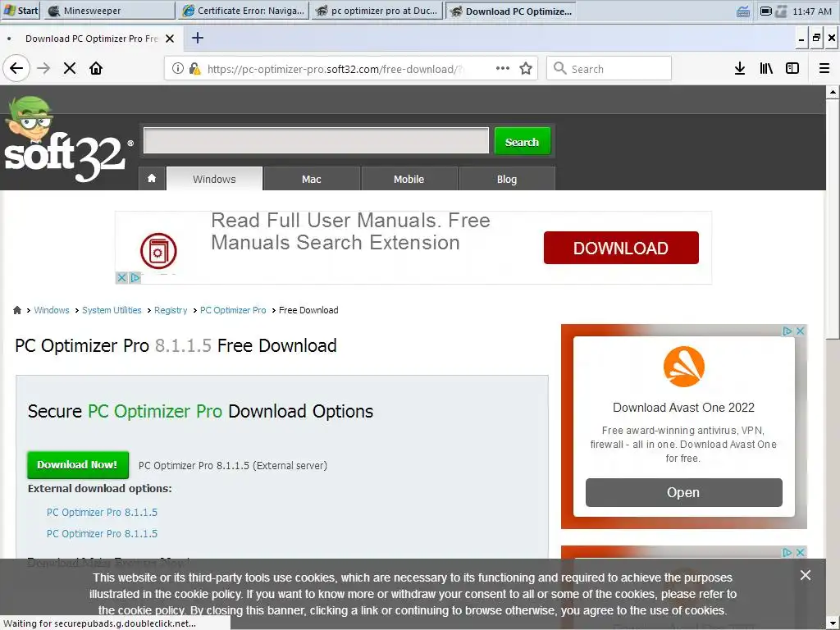Stop the page loading with the X button
840x630 pixels.
(x=70, y=69)
